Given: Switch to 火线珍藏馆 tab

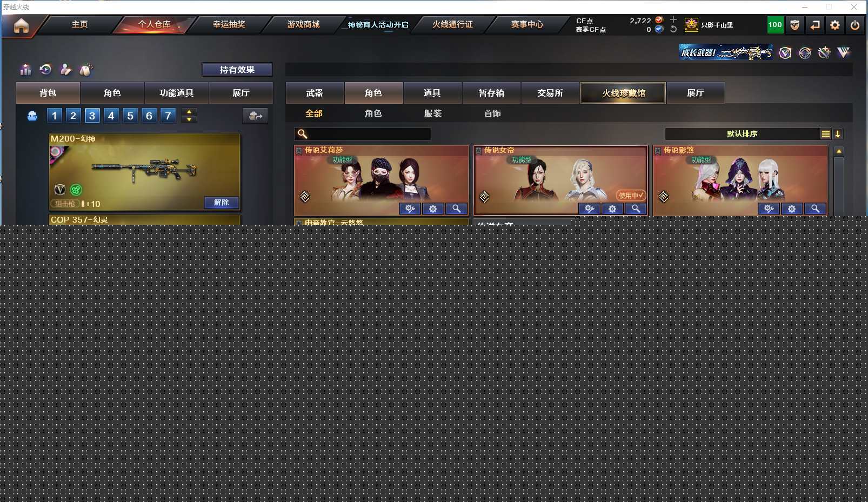Looking at the screenshot, I should 623,93.
